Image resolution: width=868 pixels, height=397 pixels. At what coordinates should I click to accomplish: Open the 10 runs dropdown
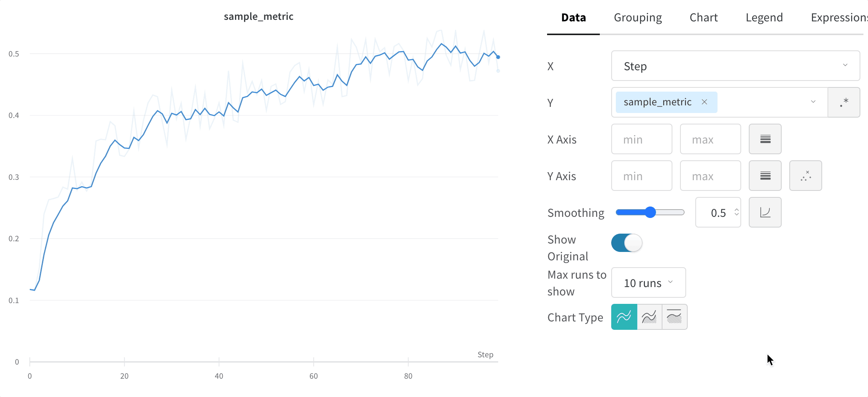648,282
